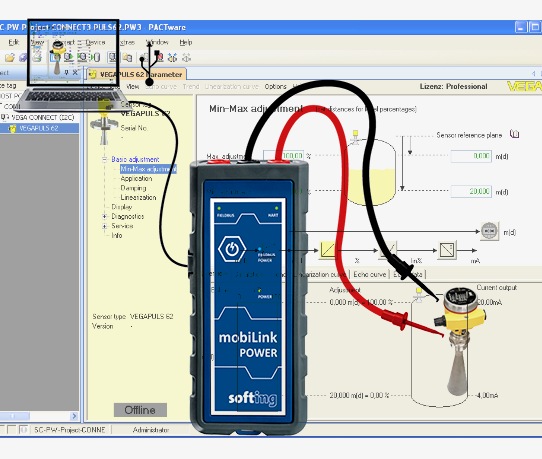Select Basic adjustment in the navigation tree

[135, 159]
